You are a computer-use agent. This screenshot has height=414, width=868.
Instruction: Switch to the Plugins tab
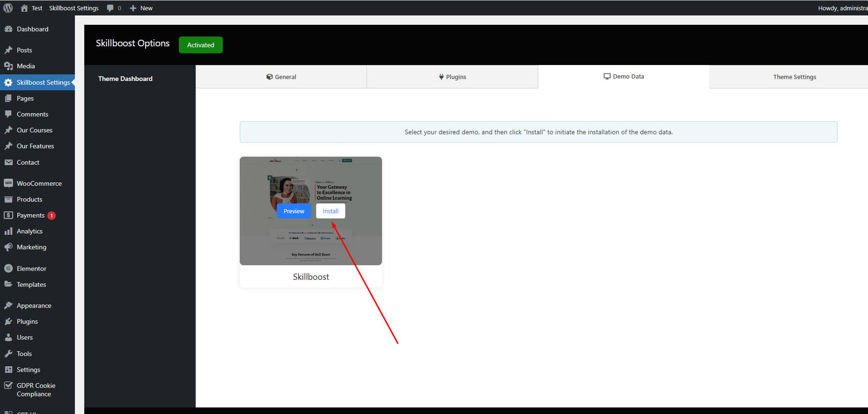point(452,77)
